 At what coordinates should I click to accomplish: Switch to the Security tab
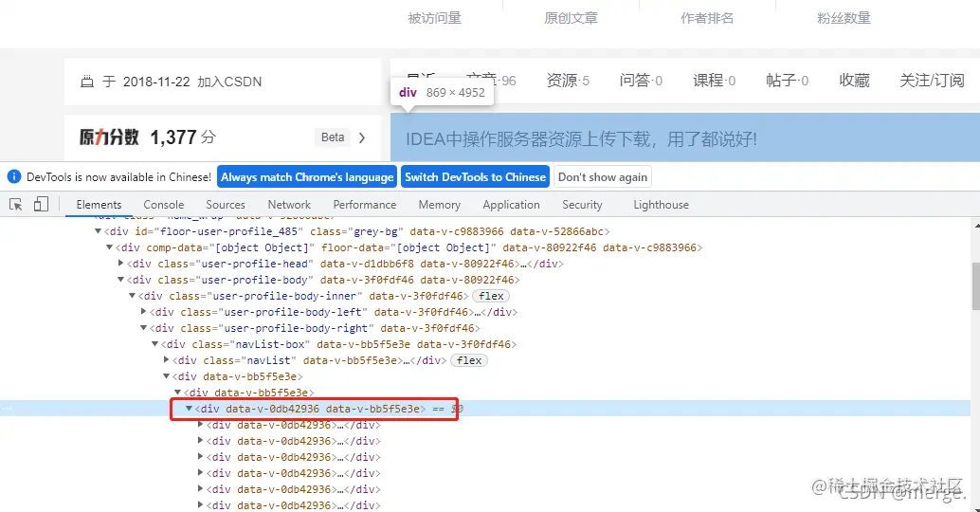[582, 205]
